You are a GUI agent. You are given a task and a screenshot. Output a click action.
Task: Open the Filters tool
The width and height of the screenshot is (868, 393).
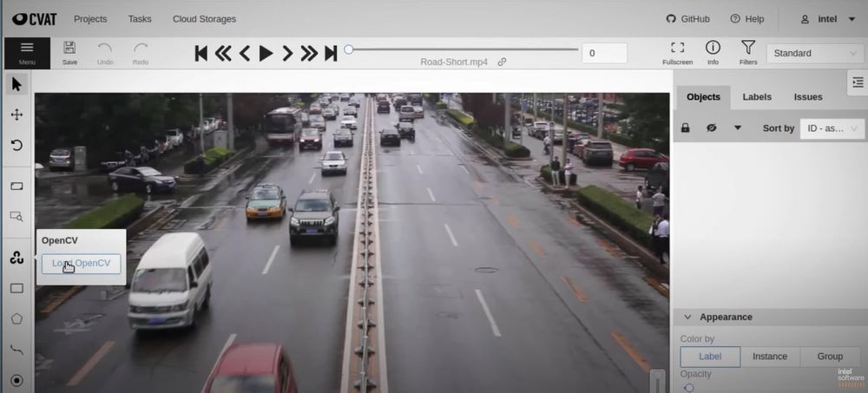[748, 52]
